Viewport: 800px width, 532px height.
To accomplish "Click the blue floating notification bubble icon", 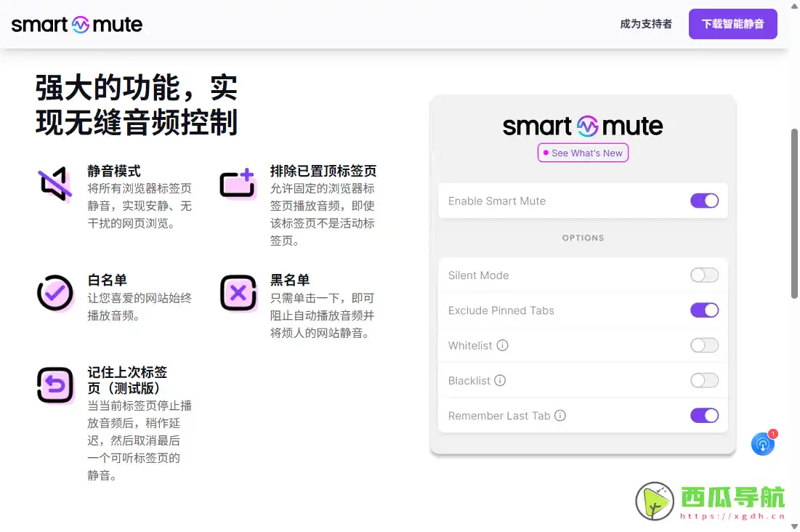I will click(x=763, y=443).
